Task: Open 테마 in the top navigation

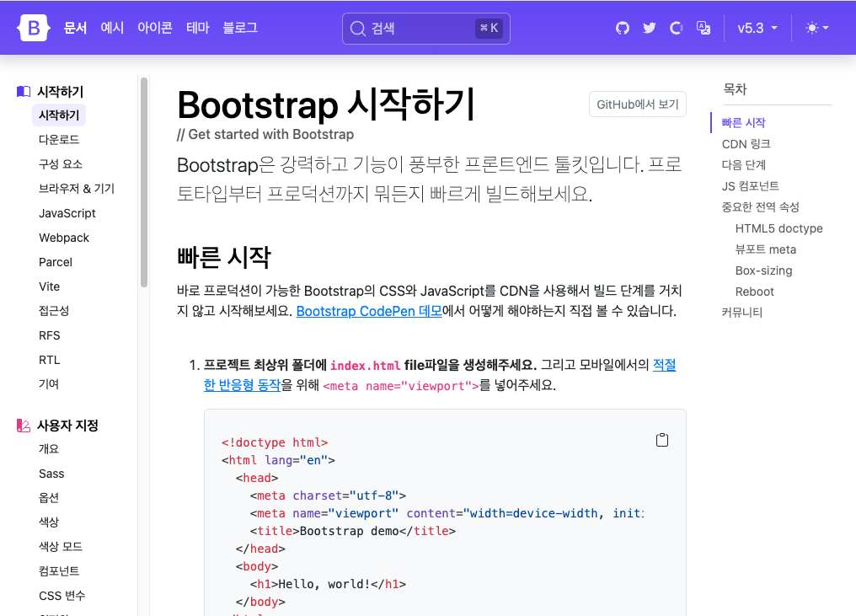Action: pyautogui.click(x=198, y=28)
